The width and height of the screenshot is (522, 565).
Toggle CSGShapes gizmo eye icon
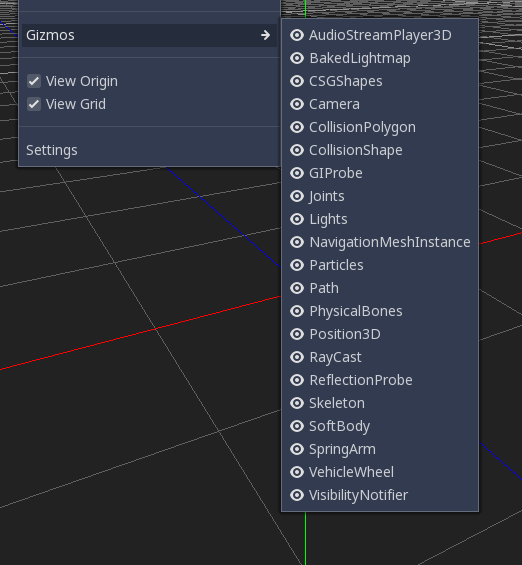click(297, 81)
